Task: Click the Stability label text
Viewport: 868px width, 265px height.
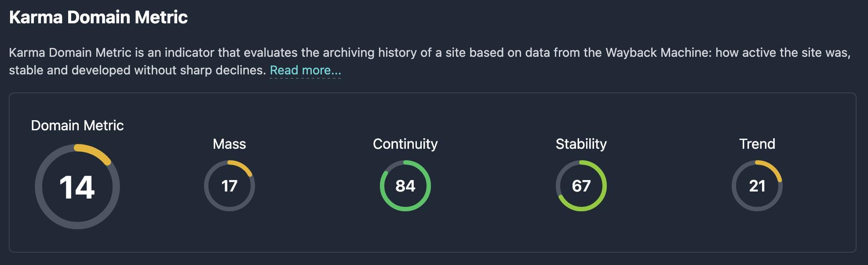Action: [582, 144]
